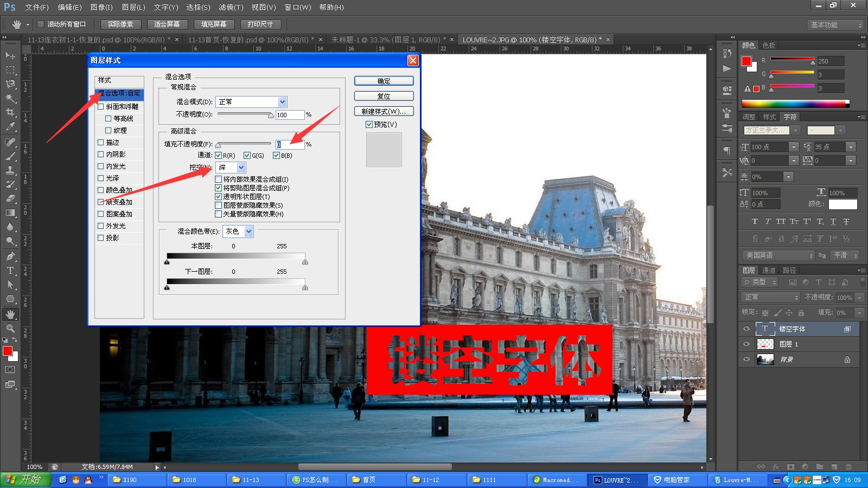Toggle the 预览(V) preview checkbox
The width and height of the screenshot is (868, 488).
coord(369,124)
